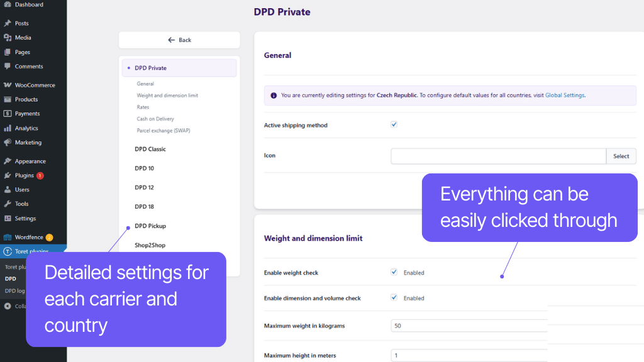Click Maximum height in meters field
Viewport: 644px width, 362px height.
coord(469,355)
